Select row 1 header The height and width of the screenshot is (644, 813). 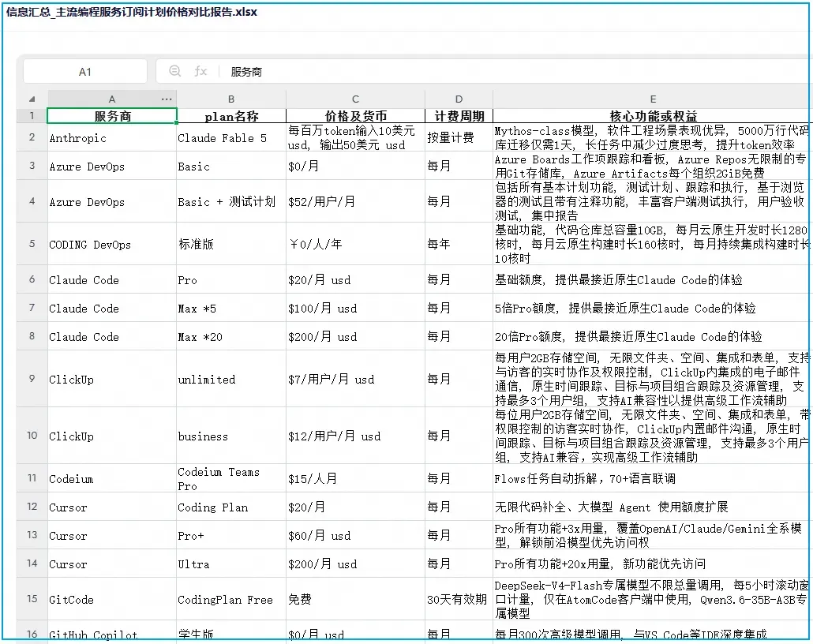tap(32, 116)
